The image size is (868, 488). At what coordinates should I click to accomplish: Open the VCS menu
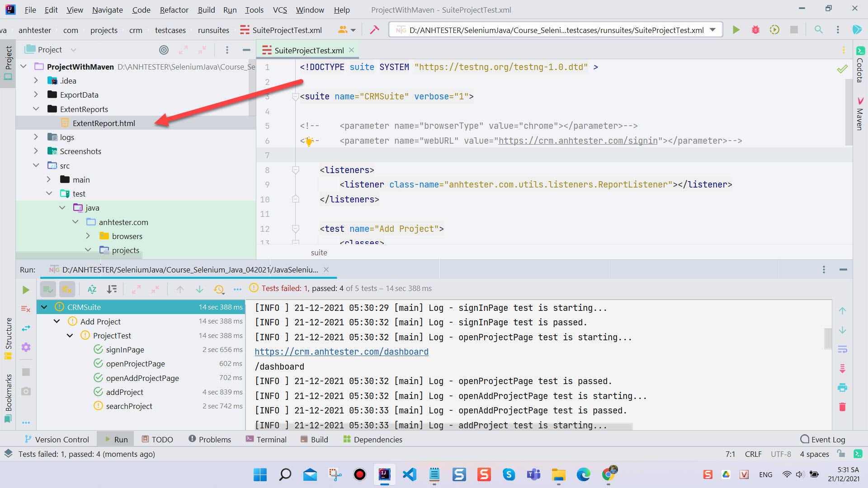click(280, 9)
